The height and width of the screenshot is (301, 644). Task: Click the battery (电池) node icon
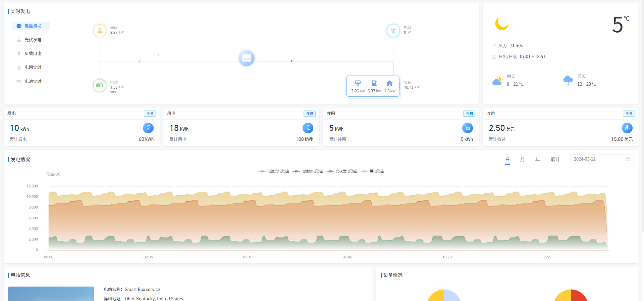(x=100, y=85)
